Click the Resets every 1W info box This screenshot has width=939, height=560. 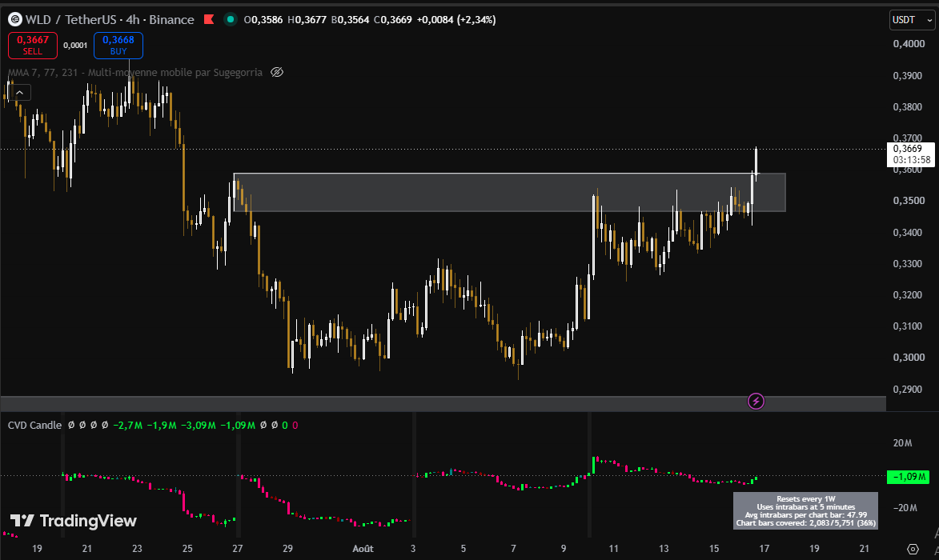(805, 510)
